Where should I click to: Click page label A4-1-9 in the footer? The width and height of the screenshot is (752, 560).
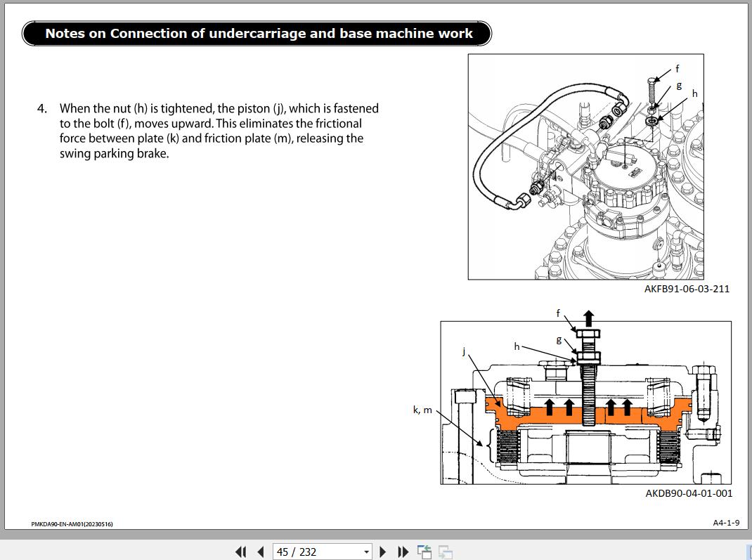[x=725, y=523]
